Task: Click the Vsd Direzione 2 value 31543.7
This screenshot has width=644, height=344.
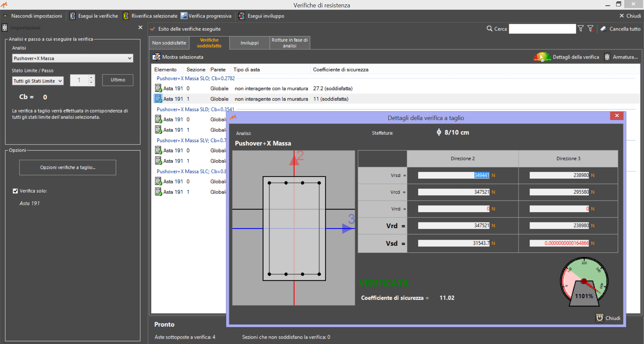Action: click(453, 243)
